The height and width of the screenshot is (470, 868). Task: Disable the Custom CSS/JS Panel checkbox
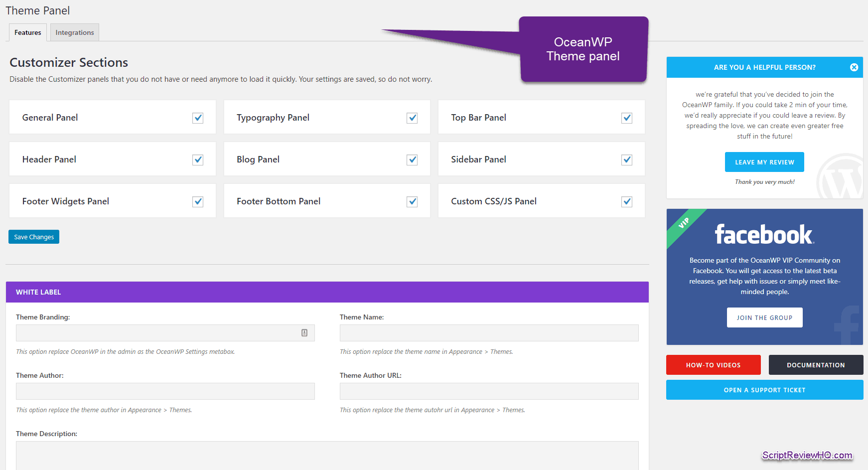pyautogui.click(x=627, y=201)
